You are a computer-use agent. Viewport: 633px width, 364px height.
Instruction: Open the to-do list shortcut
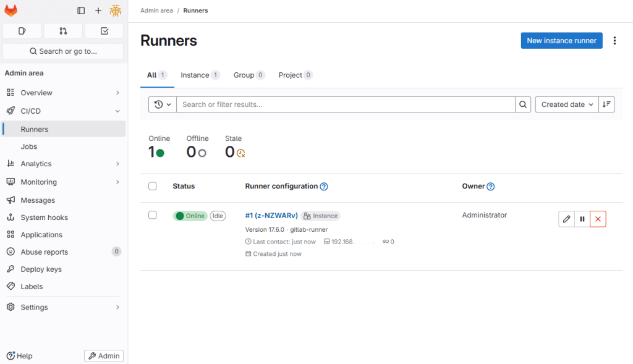coord(104,31)
